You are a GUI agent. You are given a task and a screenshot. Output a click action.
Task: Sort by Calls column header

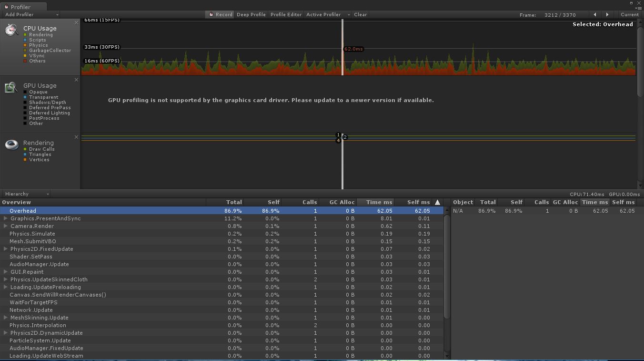[x=300, y=202]
